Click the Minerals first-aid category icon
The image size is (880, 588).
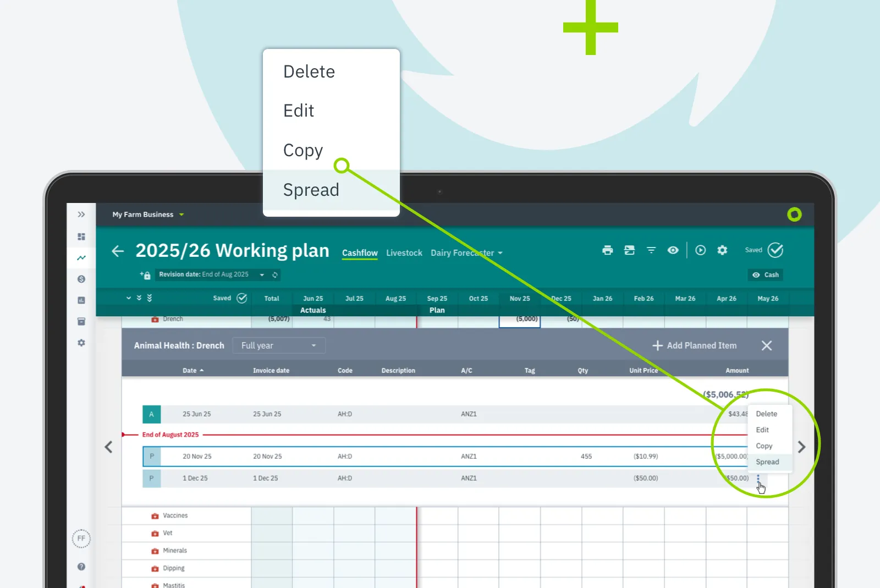[155, 551]
